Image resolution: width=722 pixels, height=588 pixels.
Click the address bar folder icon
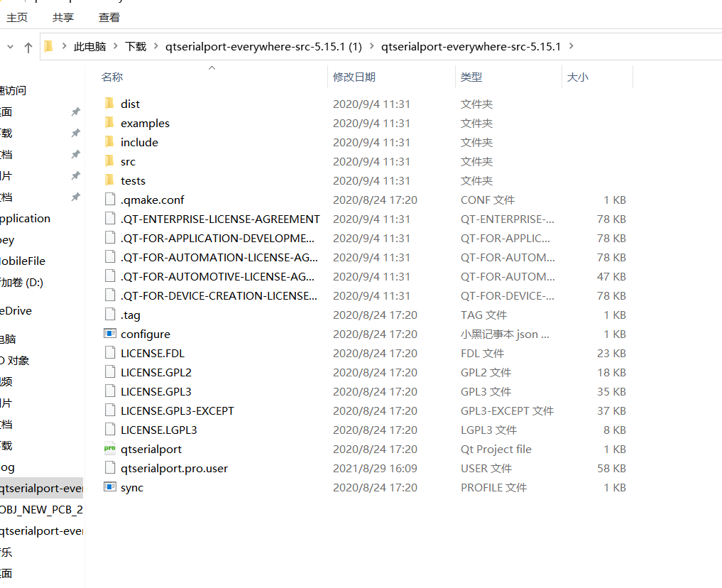(x=49, y=46)
